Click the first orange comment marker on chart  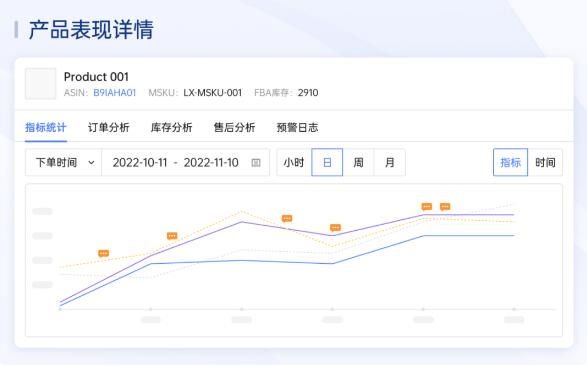(x=104, y=254)
